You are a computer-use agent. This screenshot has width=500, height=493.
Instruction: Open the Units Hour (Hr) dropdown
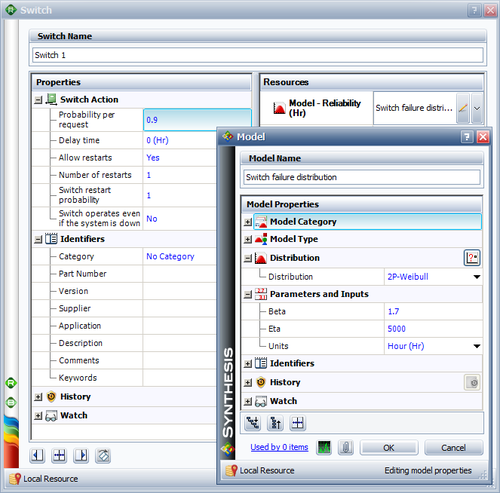point(477,346)
